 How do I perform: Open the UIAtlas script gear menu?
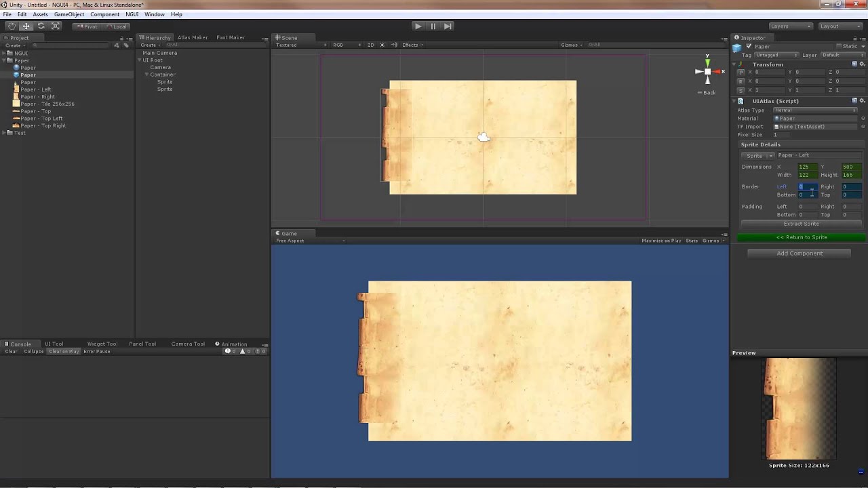tap(862, 101)
